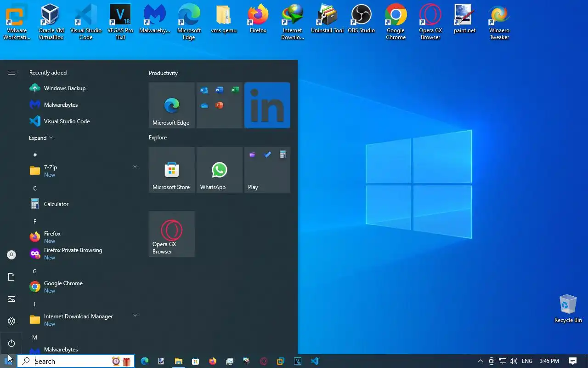
Task: Select the Recycle Bin on desktop
Action: [568, 309]
